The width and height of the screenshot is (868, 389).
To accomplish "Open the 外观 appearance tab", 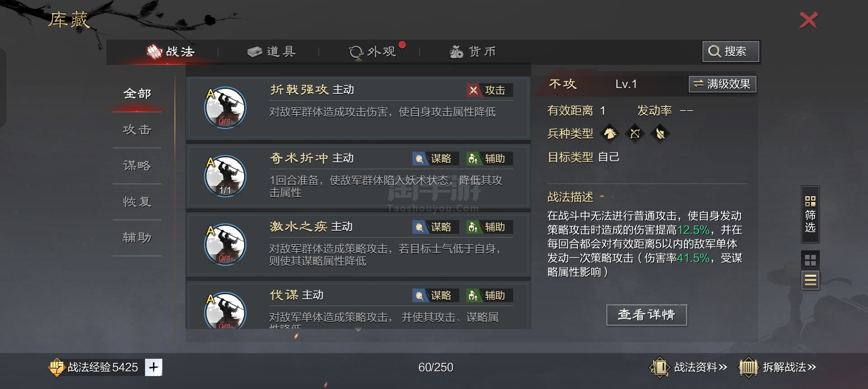I will [x=372, y=52].
